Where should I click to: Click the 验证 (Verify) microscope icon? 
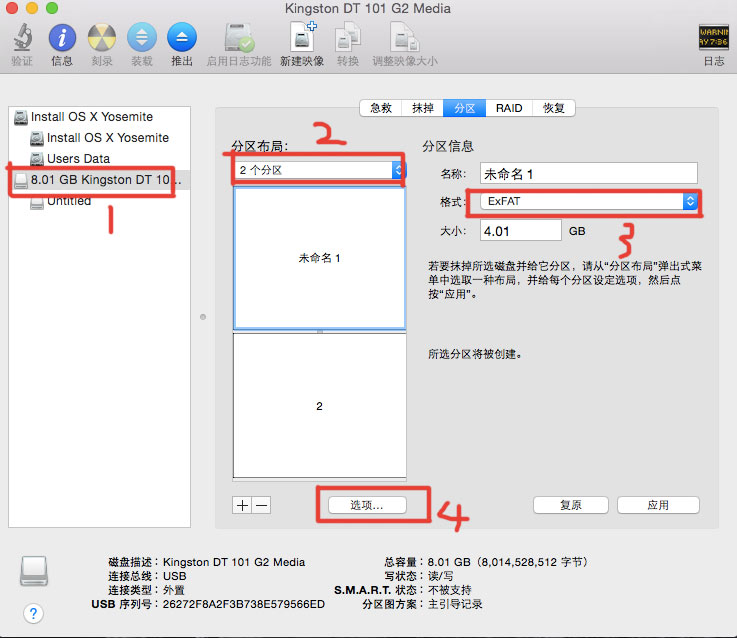click(22, 39)
